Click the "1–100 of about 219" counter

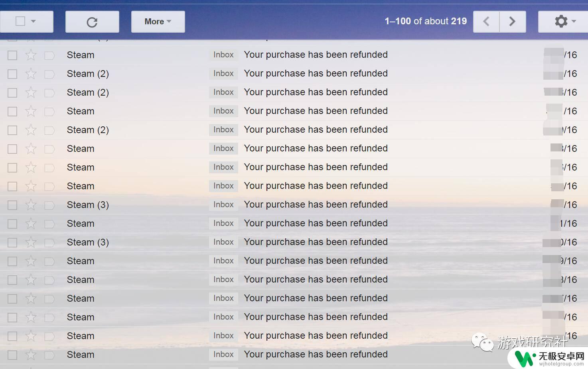click(426, 21)
